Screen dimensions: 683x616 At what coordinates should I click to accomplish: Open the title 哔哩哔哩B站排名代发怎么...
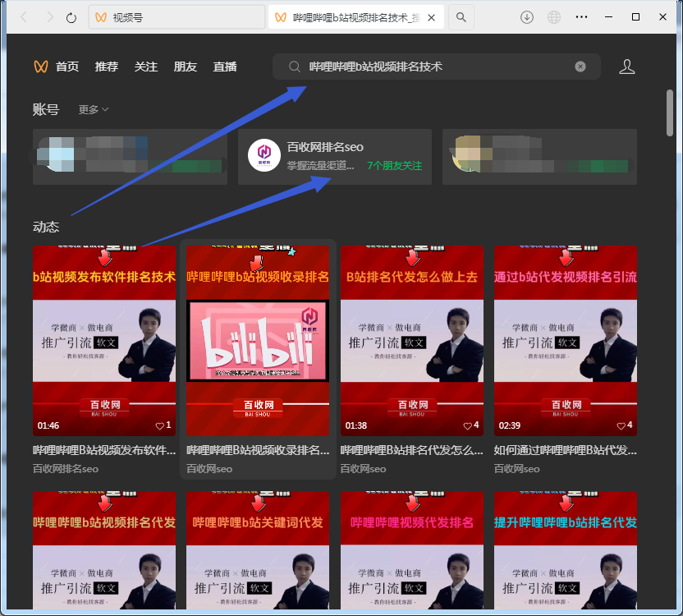[412, 450]
